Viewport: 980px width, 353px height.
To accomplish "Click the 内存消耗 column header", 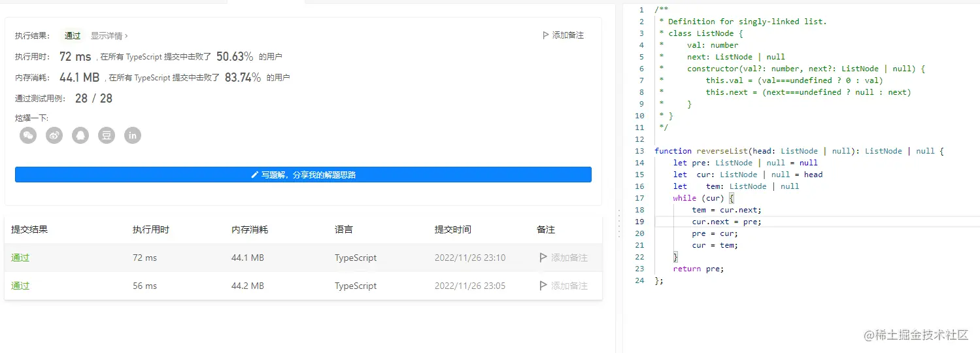I will (250, 229).
